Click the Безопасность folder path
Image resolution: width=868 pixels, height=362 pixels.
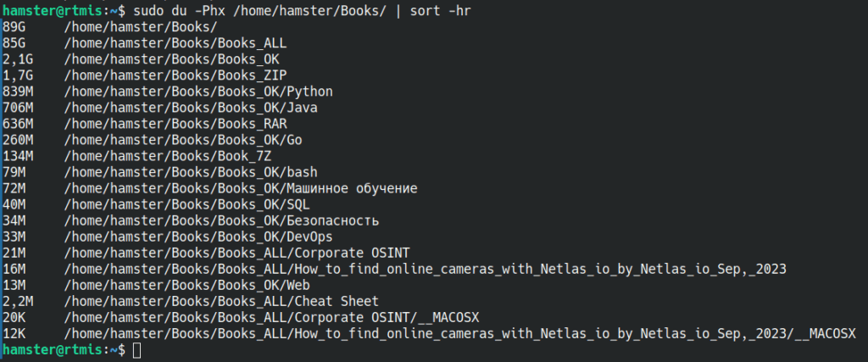click(x=221, y=221)
